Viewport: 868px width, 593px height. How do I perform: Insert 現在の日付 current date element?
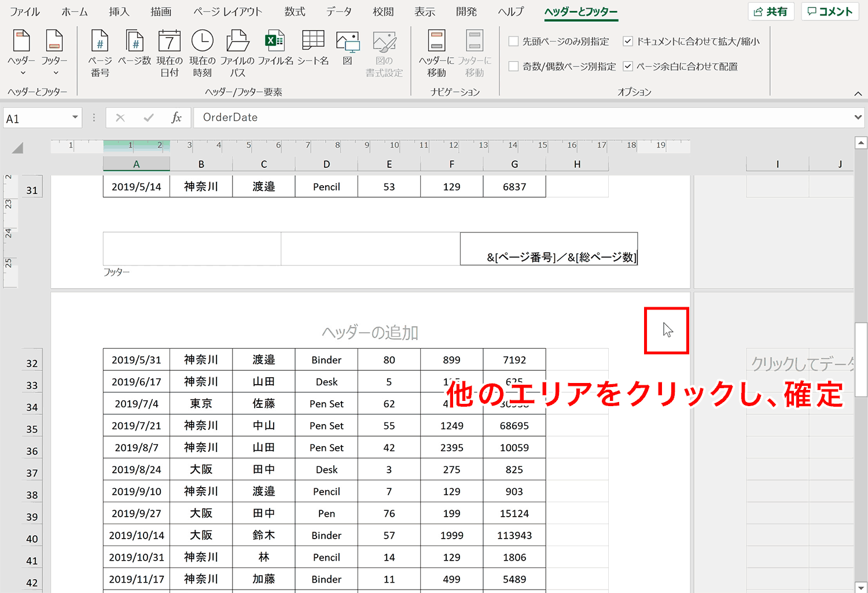(x=170, y=53)
